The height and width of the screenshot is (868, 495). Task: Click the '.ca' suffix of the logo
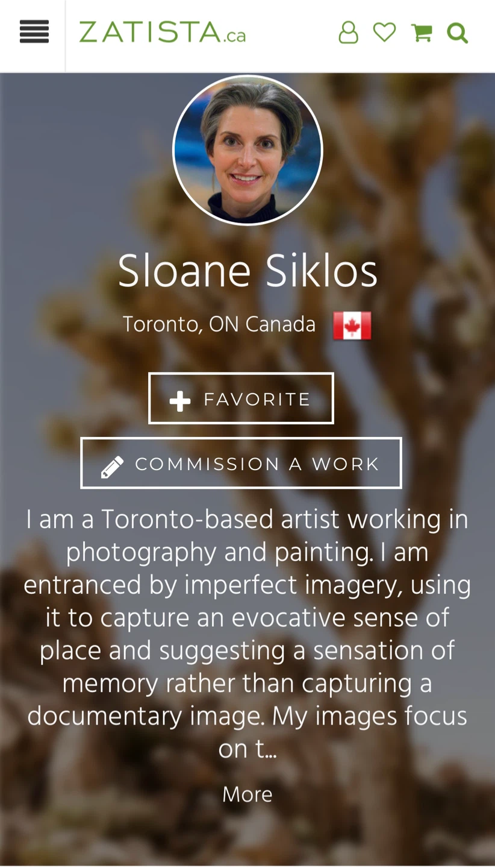[x=235, y=36]
